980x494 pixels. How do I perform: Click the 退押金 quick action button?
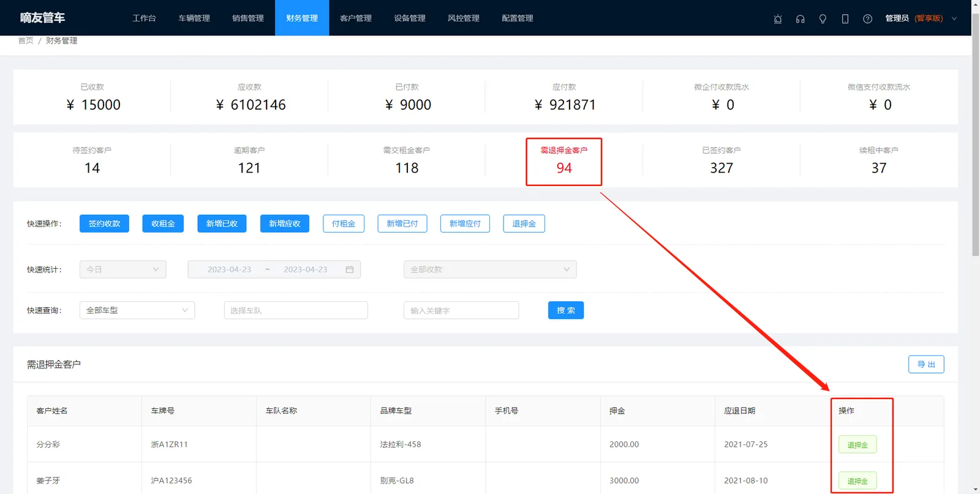coord(524,223)
